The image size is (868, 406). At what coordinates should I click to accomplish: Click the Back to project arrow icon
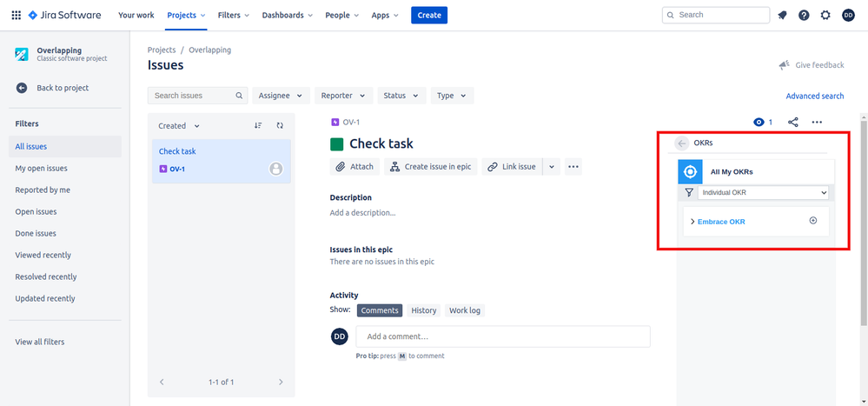click(x=22, y=88)
